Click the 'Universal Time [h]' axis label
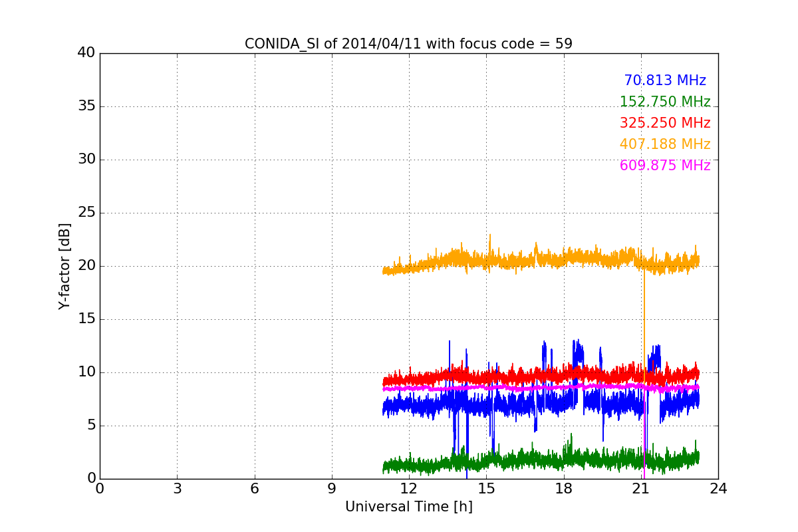The height and width of the screenshot is (532, 798). [409, 507]
